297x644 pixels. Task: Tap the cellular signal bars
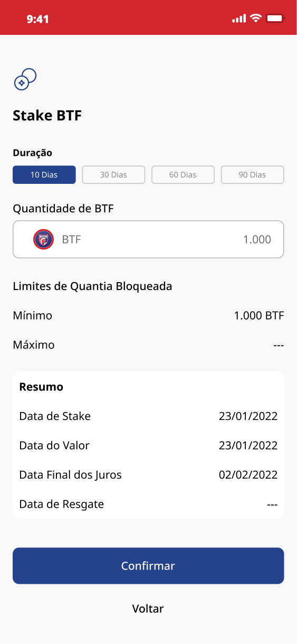[239, 19]
